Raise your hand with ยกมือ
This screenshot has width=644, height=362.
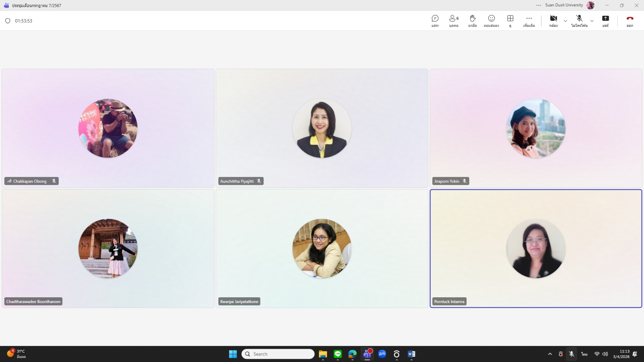pos(472,21)
